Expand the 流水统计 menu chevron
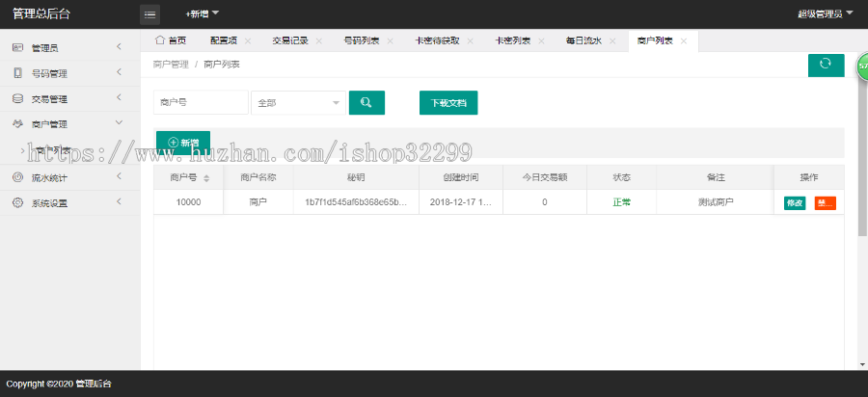The height and width of the screenshot is (397, 868). coord(119,176)
